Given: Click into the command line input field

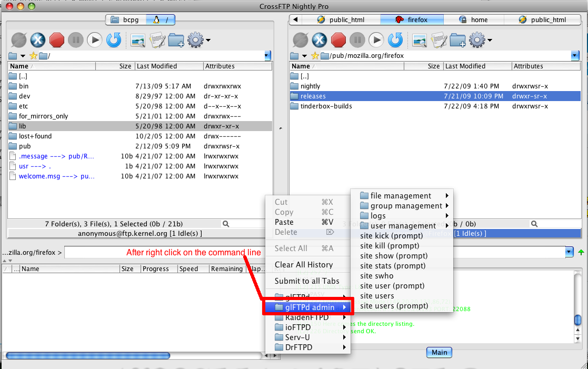Looking at the screenshot, I should (x=315, y=252).
